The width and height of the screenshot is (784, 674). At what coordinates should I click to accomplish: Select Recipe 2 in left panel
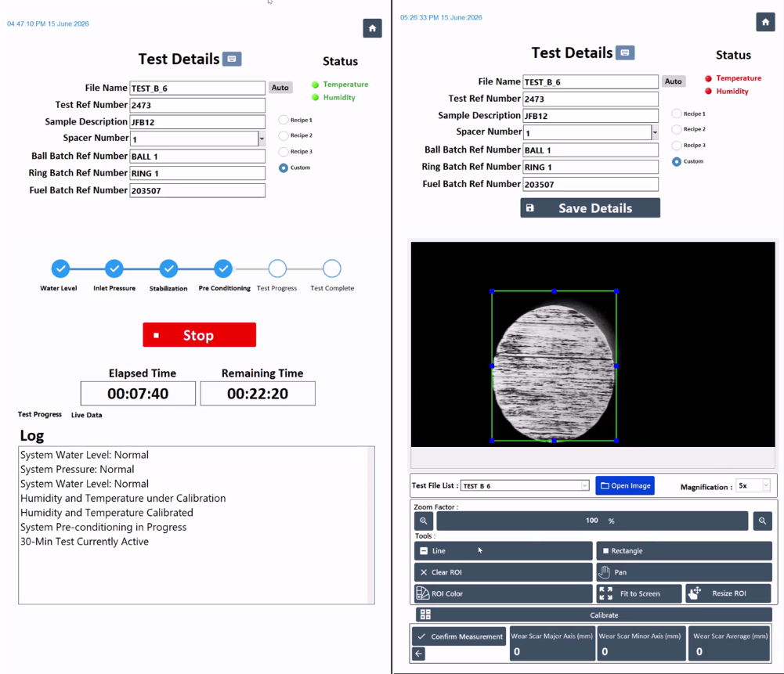click(x=284, y=135)
